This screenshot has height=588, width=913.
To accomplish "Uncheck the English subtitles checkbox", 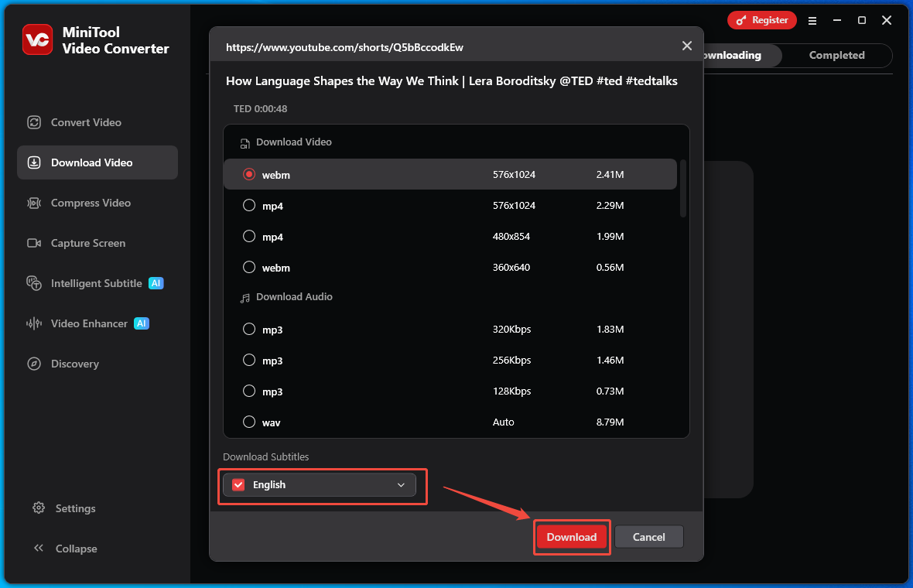I will click(238, 485).
